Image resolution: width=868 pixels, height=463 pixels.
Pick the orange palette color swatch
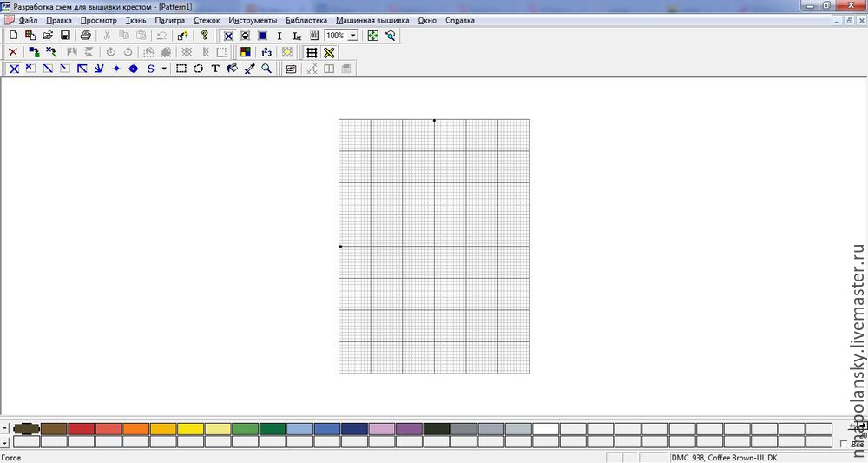[135, 428]
